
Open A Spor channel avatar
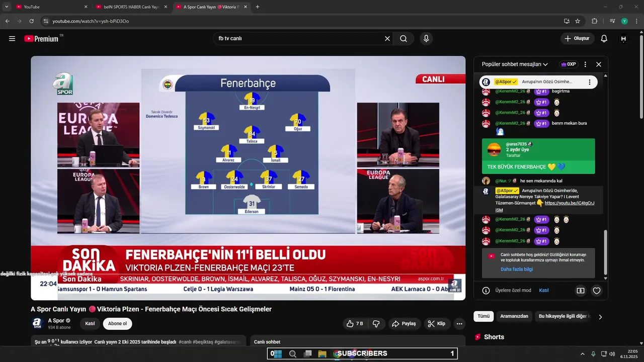[37, 323]
